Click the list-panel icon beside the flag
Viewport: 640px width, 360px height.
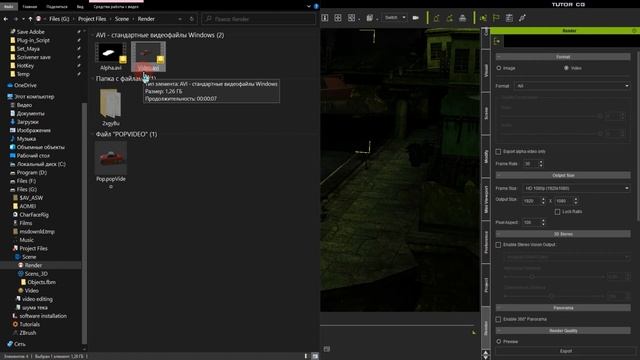coord(509,18)
